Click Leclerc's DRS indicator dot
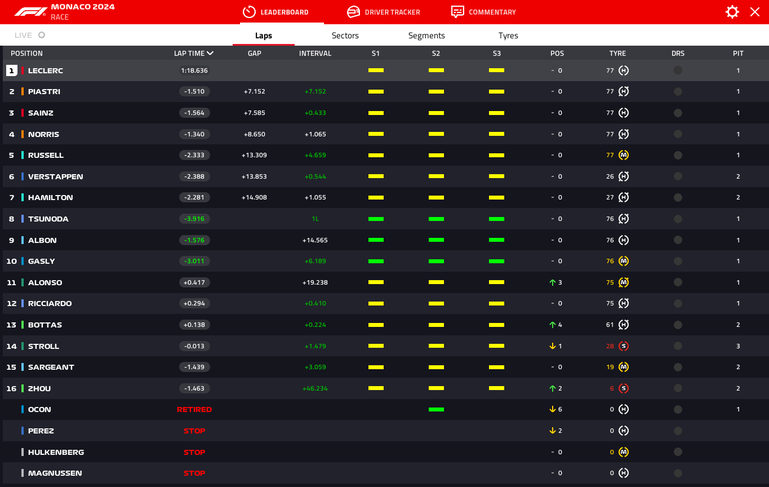This screenshot has height=487, width=769. pyautogui.click(x=678, y=71)
